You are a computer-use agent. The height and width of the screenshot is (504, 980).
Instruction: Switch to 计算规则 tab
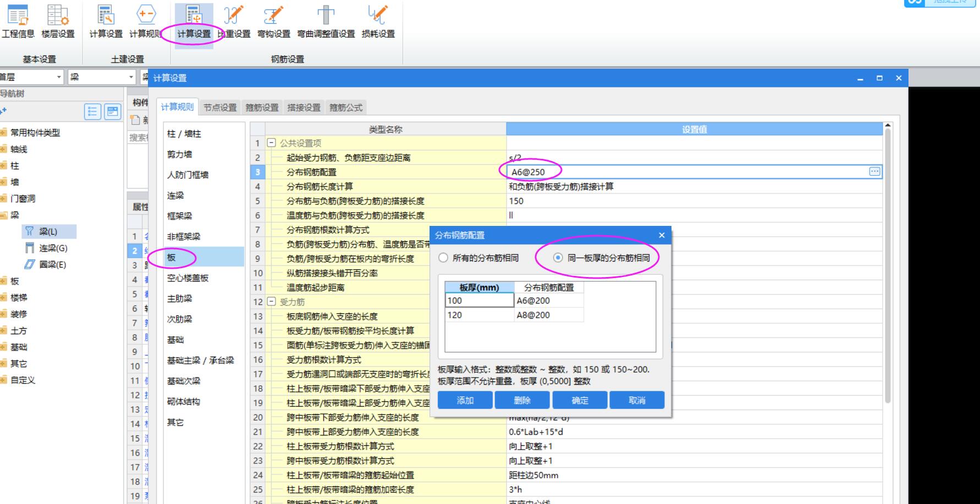tap(177, 107)
